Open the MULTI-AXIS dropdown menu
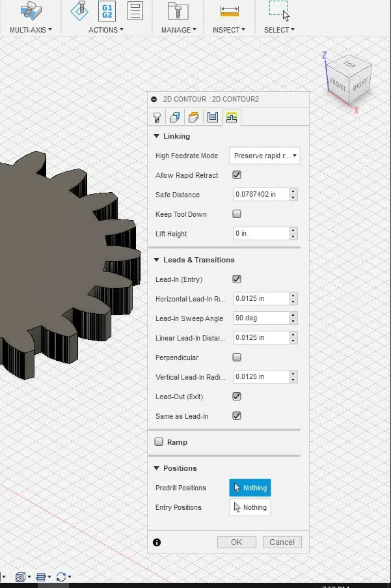The height and width of the screenshot is (588, 391). point(31,30)
